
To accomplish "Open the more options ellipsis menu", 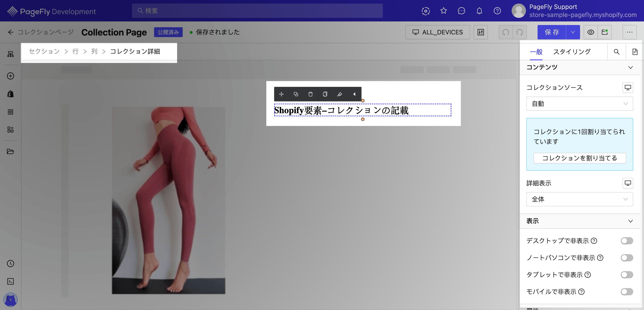I will click(x=629, y=32).
